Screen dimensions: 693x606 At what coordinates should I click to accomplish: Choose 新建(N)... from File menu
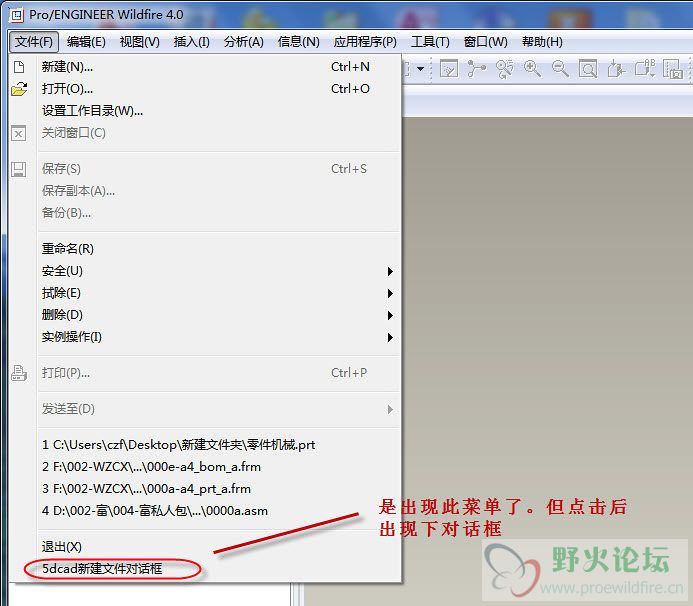pyautogui.click(x=206, y=67)
